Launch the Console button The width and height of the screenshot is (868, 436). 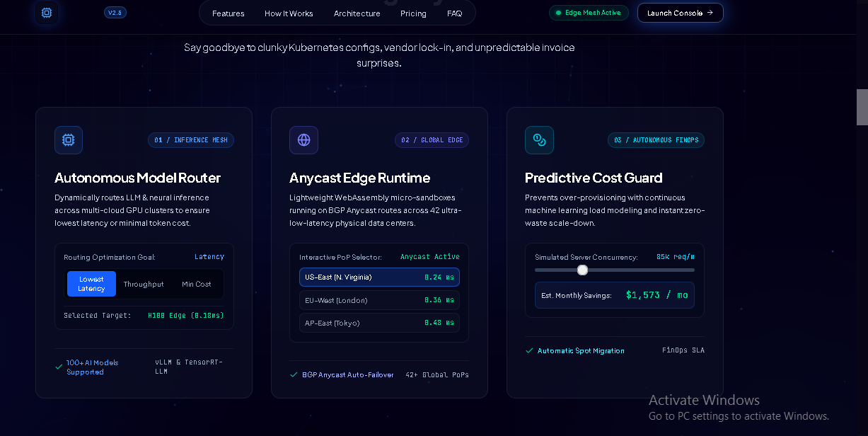681,13
